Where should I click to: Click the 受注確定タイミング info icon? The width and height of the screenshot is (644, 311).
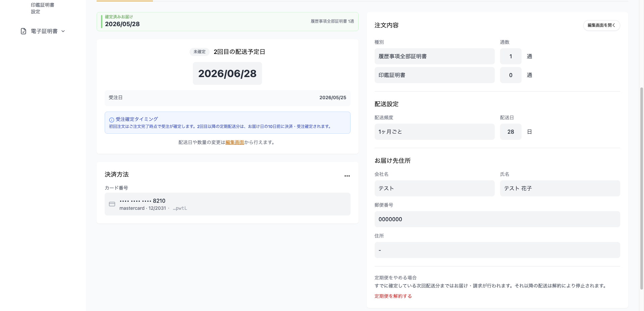click(x=112, y=120)
